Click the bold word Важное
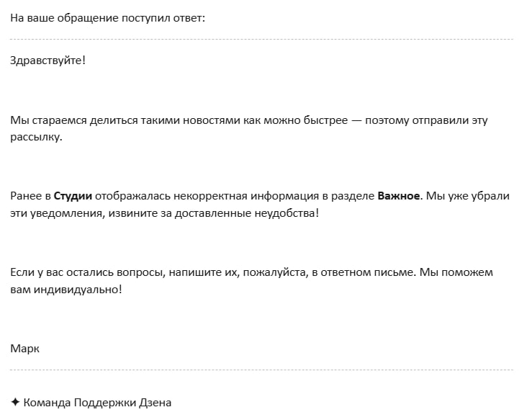Viewport: 527px width, 420px height. click(399, 196)
